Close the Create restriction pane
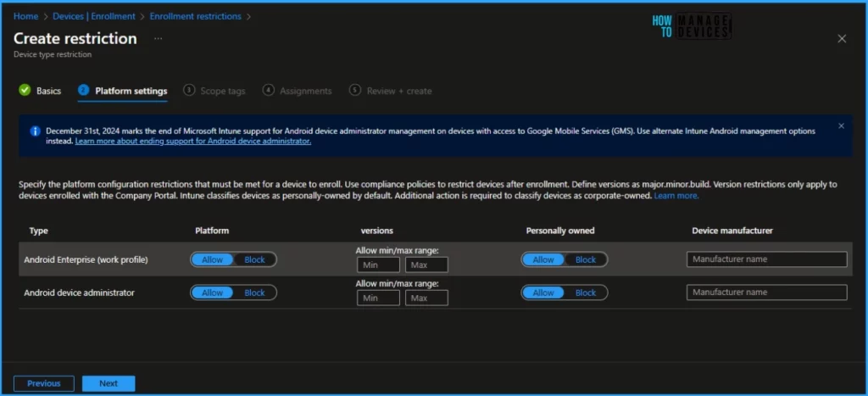Screen dimensions: 868x396 click(x=842, y=39)
